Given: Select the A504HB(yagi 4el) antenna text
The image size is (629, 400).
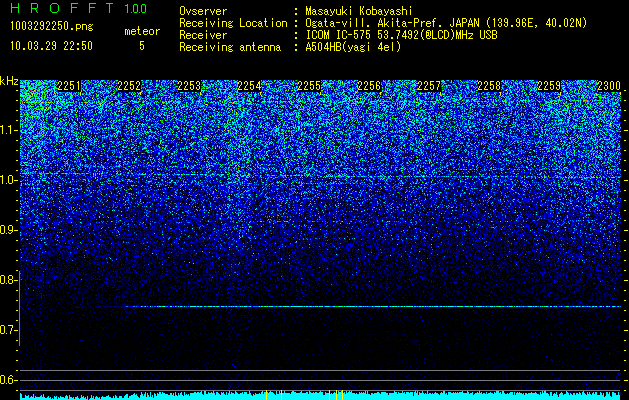Looking at the screenshot, I should pyautogui.click(x=353, y=47).
